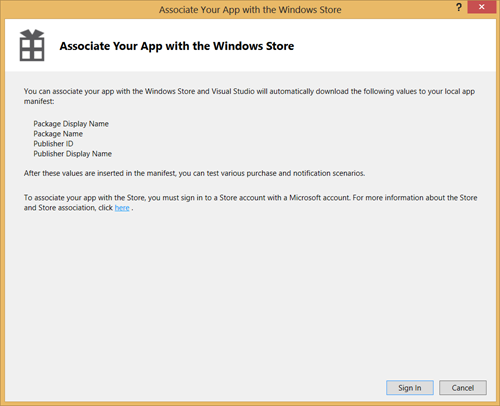The width and height of the screenshot is (500, 406).
Task: Click the 'After these values are inserted' sentence
Action: (194, 173)
